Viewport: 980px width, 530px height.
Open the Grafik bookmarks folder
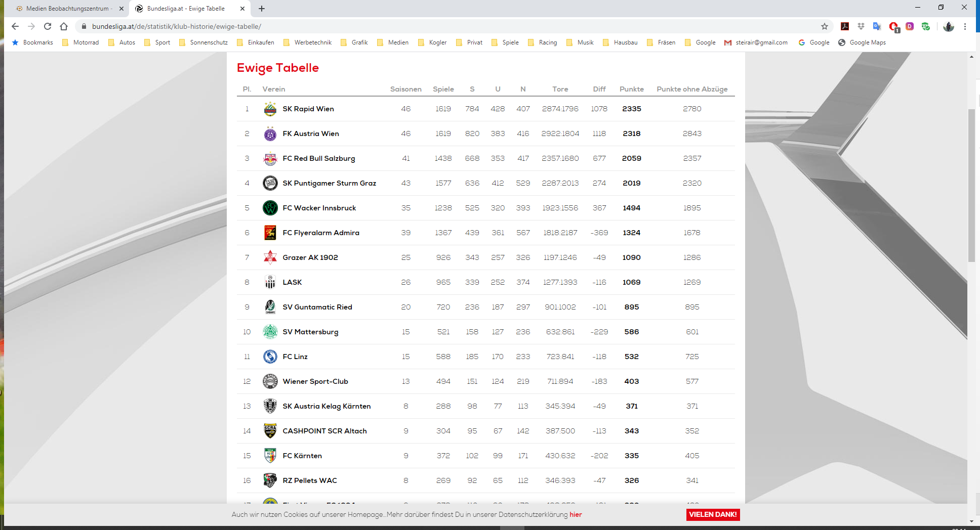(x=354, y=42)
